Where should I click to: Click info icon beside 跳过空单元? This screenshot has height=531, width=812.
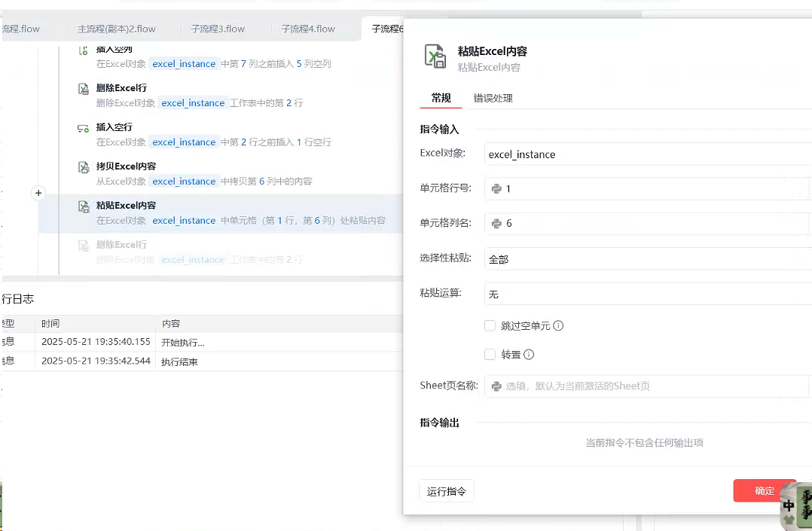[558, 326]
